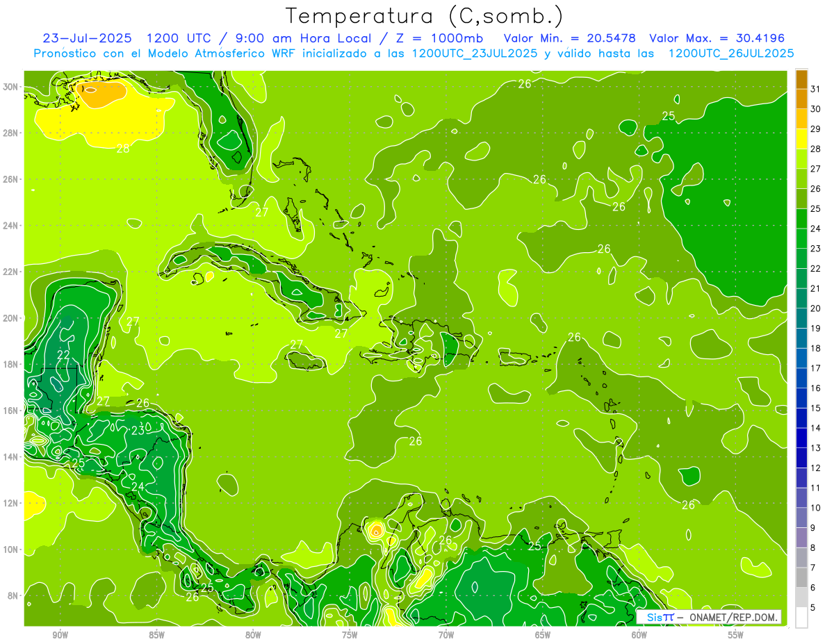Click the "24" contour label over Nicaragua

[138, 486]
